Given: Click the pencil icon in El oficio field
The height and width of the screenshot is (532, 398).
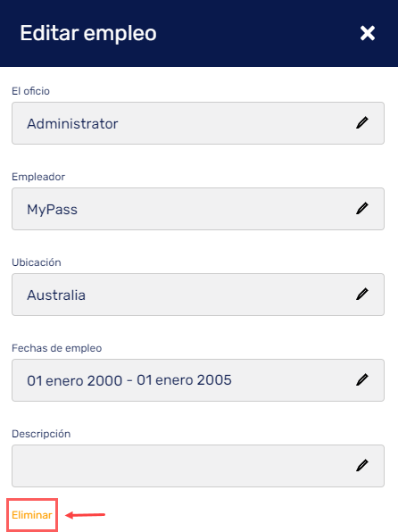Looking at the screenshot, I should 362,123.
